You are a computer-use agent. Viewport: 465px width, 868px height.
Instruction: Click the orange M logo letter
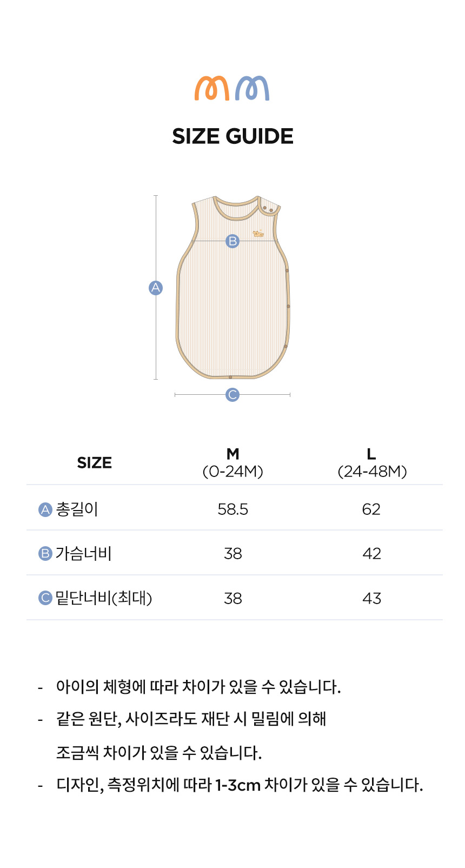coord(212,88)
